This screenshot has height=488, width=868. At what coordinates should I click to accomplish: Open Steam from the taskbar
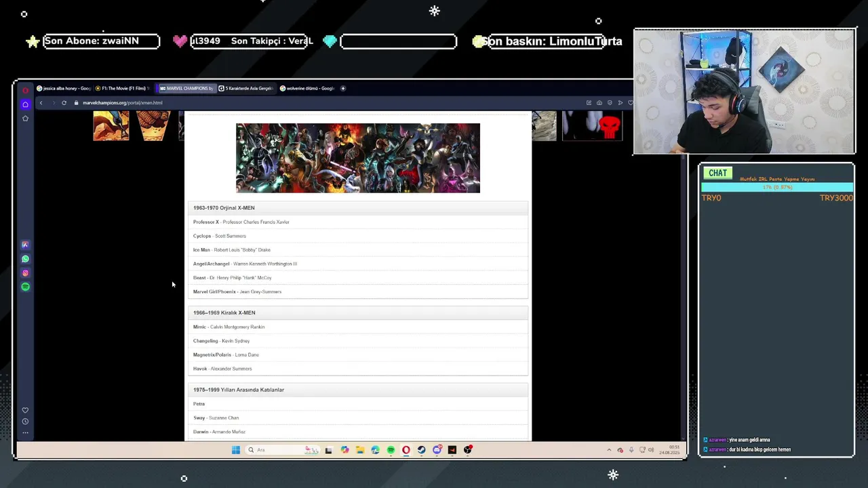(x=421, y=450)
